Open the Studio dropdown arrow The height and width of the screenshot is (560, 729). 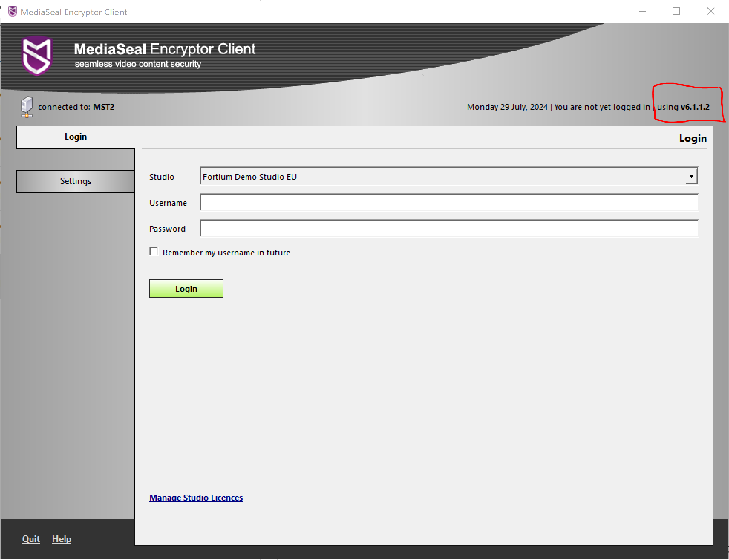tap(691, 176)
